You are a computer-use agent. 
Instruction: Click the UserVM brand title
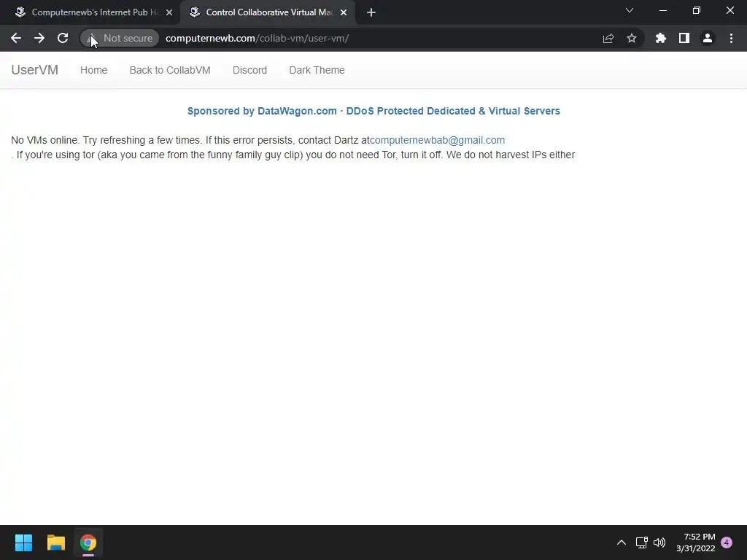click(35, 70)
